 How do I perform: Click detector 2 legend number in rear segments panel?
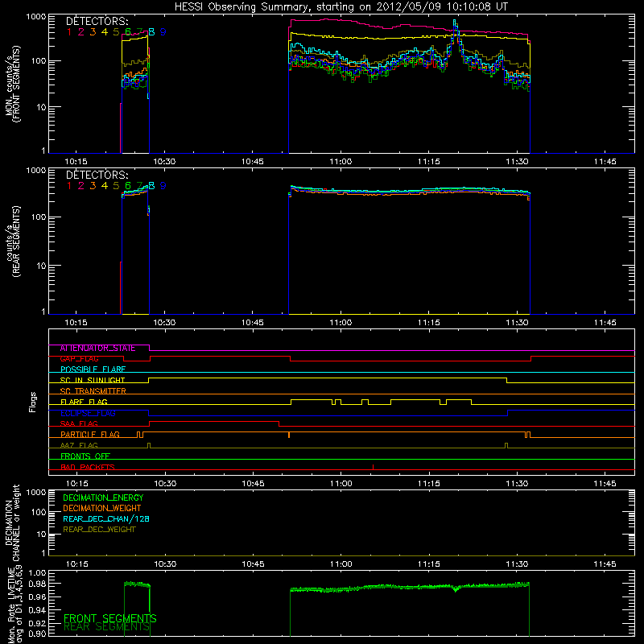point(81,186)
